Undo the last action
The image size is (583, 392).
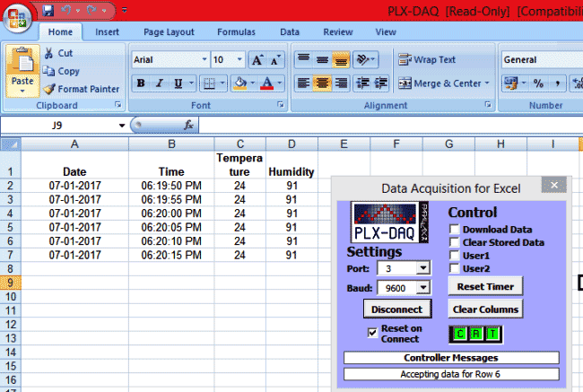[66, 11]
